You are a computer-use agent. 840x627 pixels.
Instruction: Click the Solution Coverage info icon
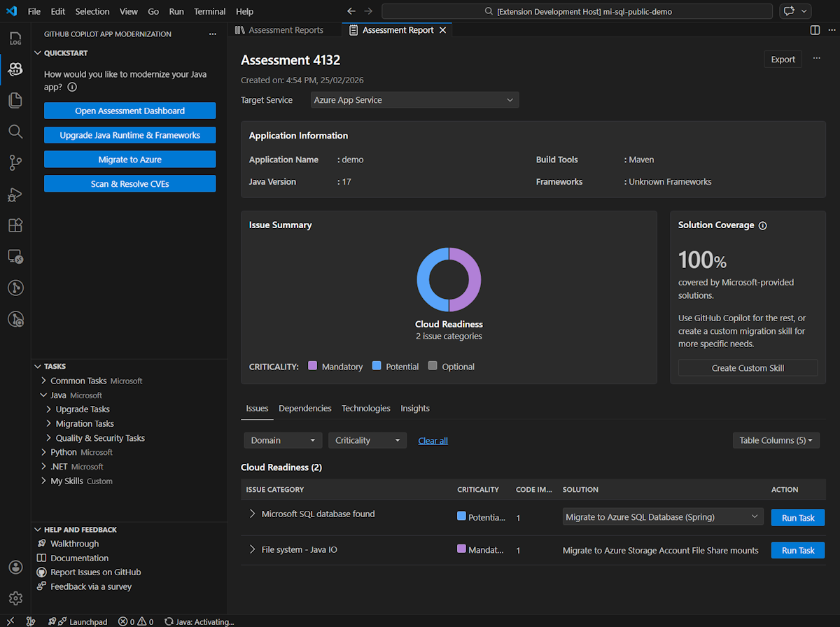pos(763,225)
